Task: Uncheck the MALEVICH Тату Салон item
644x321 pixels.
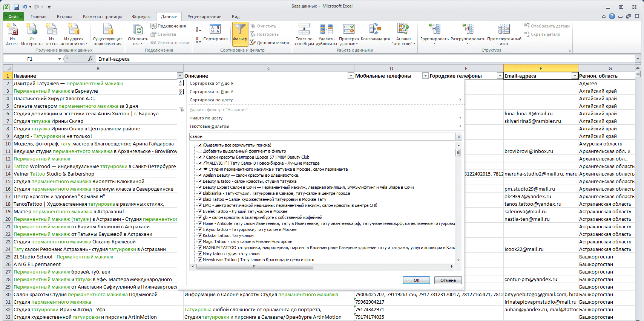Action: [200, 163]
